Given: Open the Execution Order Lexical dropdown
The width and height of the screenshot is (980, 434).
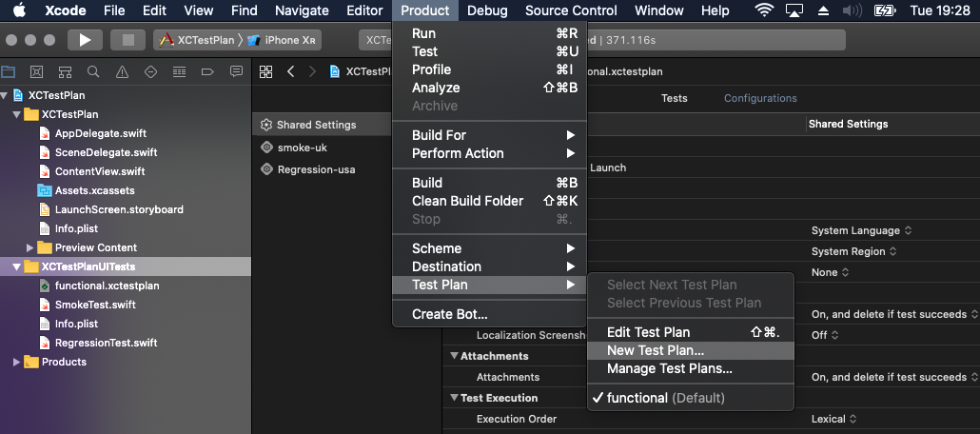Looking at the screenshot, I should (x=833, y=419).
